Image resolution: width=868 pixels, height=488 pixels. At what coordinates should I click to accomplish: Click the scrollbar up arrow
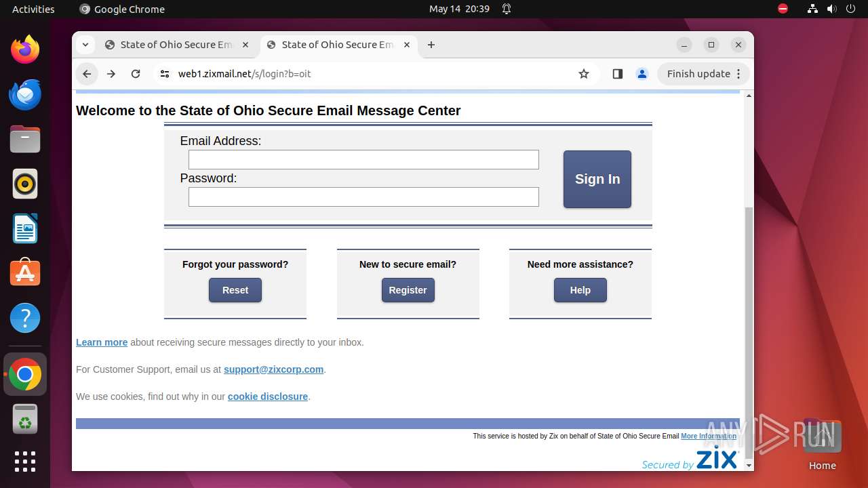pos(749,96)
